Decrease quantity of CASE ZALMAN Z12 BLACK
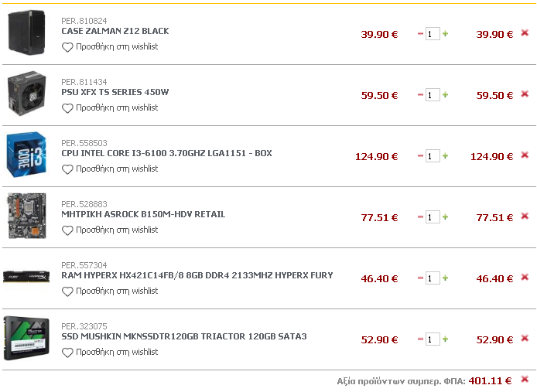The image size is (537, 392). (x=421, y=34)
